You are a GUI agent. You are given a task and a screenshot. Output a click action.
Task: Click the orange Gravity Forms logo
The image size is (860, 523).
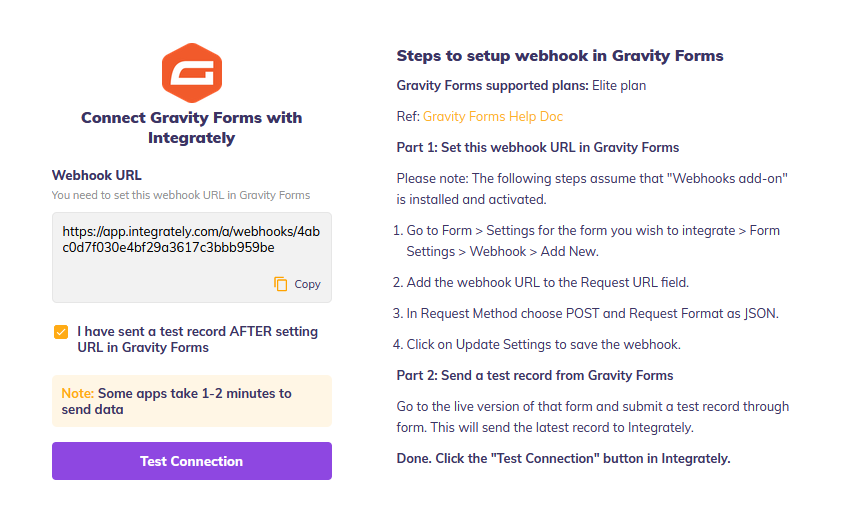(x=191, y=73)
